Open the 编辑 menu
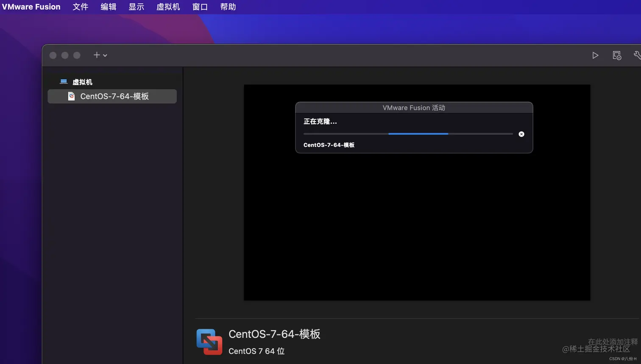 [109, 7]
